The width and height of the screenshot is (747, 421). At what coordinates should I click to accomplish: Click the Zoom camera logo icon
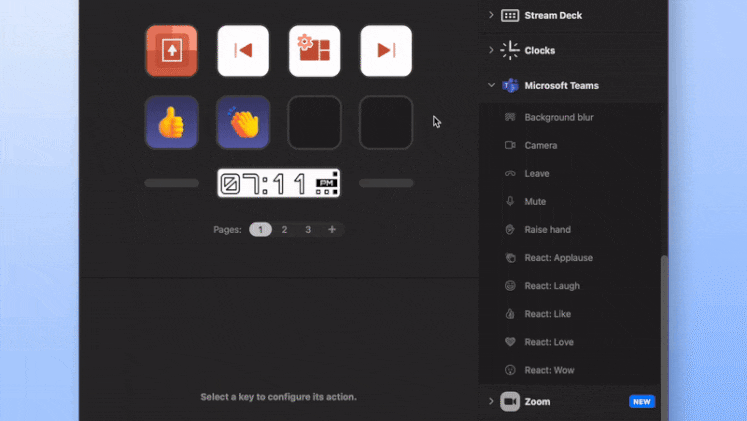coord(510,401)
